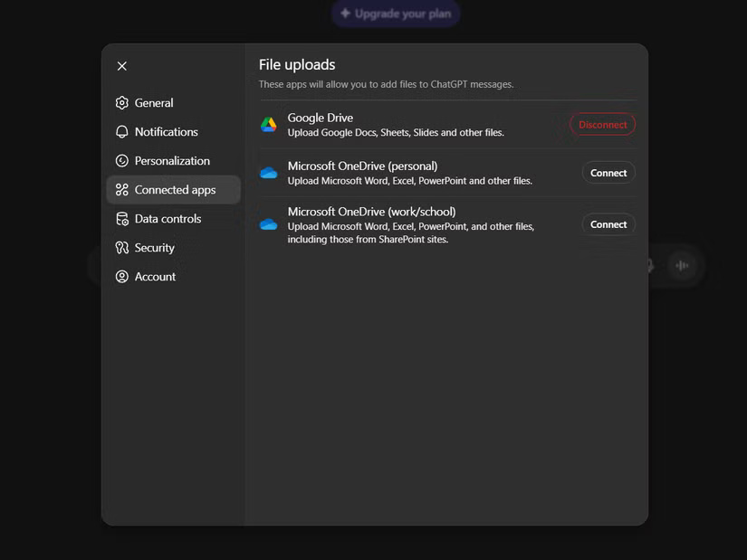Click the OneDrive personal cloud icon

[268, 172]
